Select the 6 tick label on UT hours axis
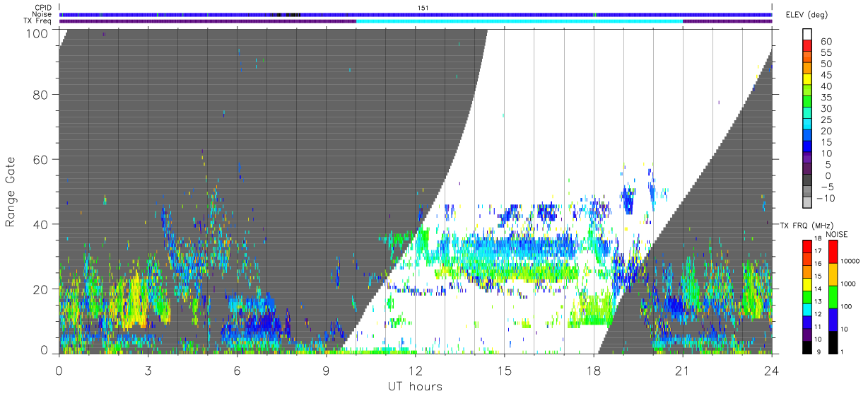The image size is (868, 401). (237, 371)
